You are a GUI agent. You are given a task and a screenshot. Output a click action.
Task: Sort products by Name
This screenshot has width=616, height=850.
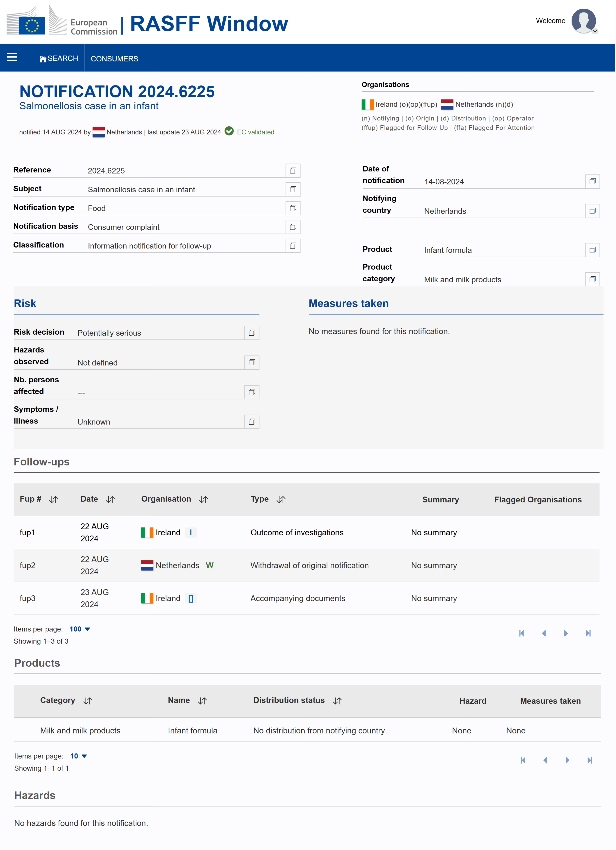[x=202, y=701]
